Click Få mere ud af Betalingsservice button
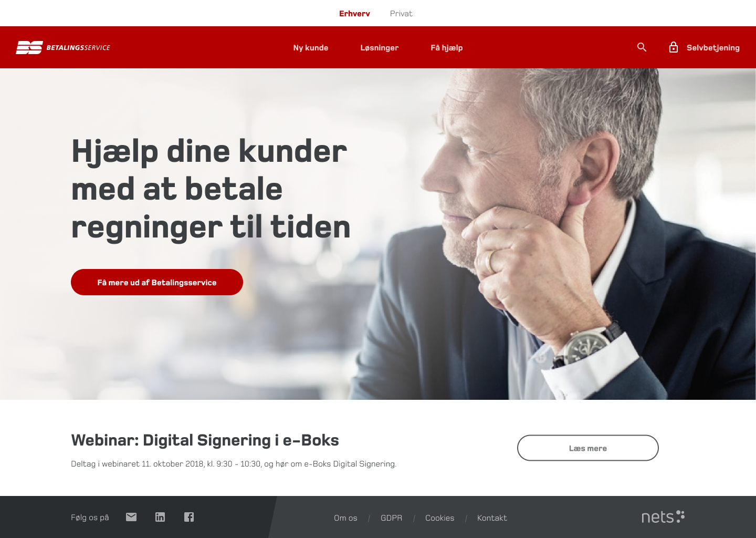Screen dimensions: 756x538 pyautogui.click(x=157, y=282)
